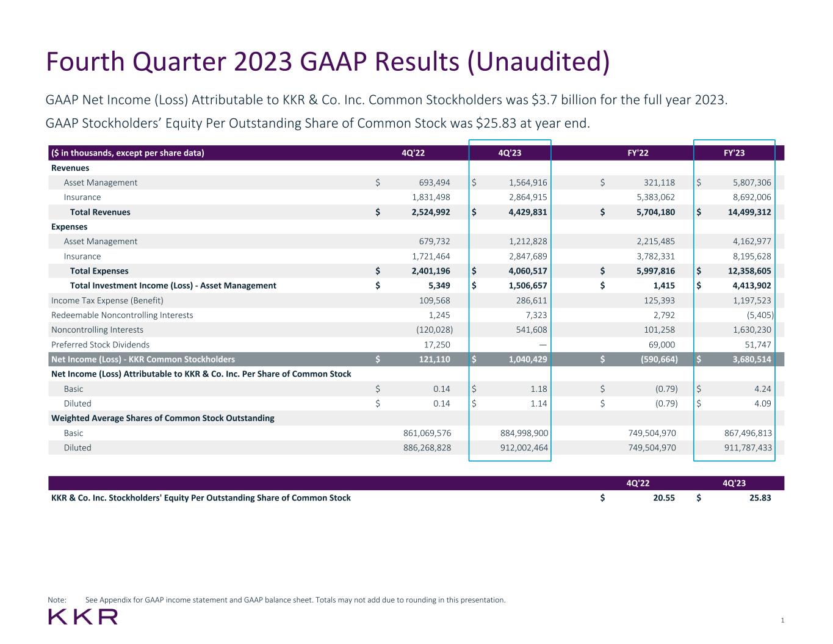Select the Income Tax Expense (Benefit) row label

coord(107,300)
